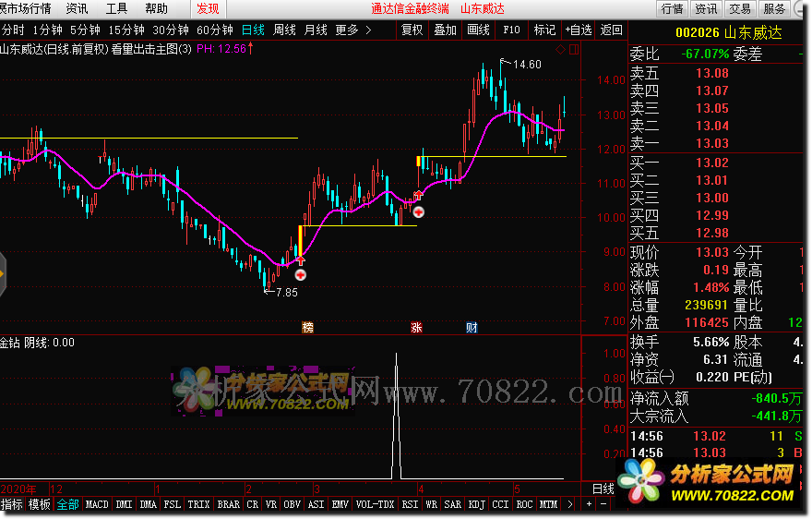Click the 标记 mark button
The width and height of the screenshot is (812, 519).
pos(544,30)
